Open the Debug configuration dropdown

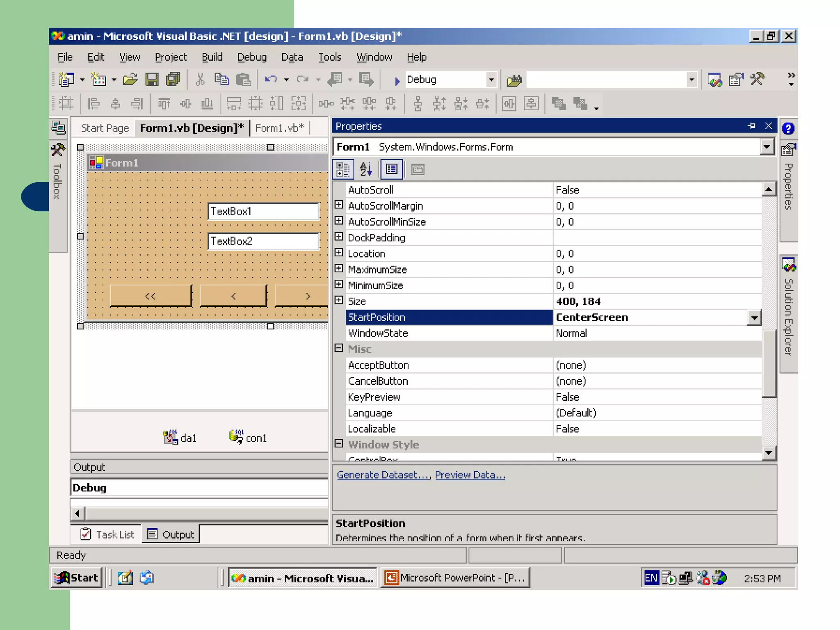(x=491, y=80)
